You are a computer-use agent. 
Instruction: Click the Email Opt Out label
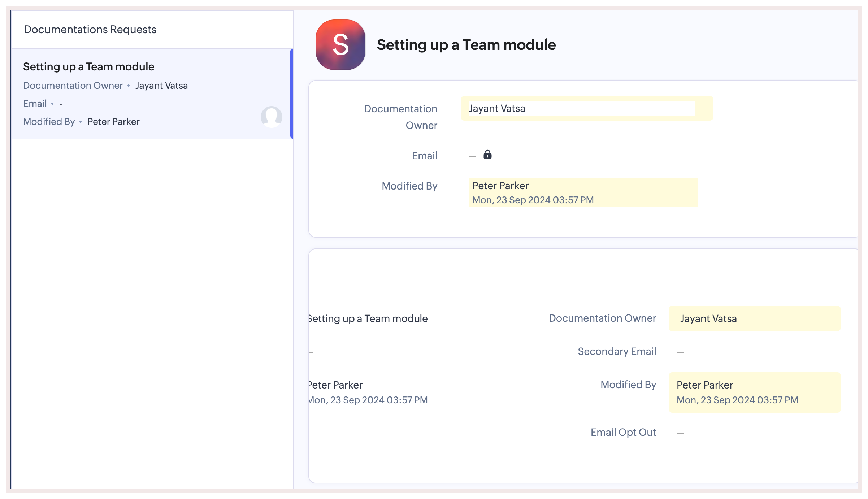(623, 433)
